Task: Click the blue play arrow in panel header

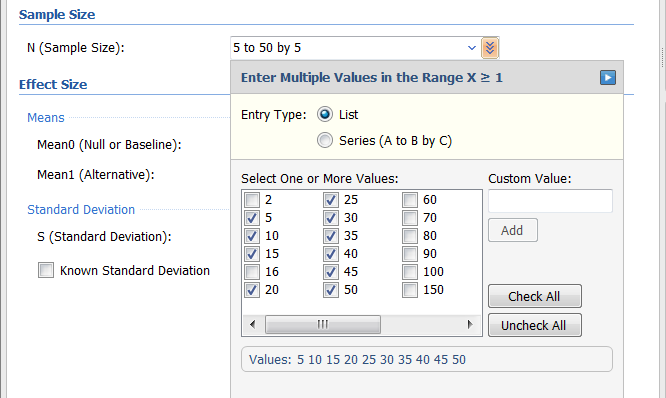Action: [x=607, y=78]
